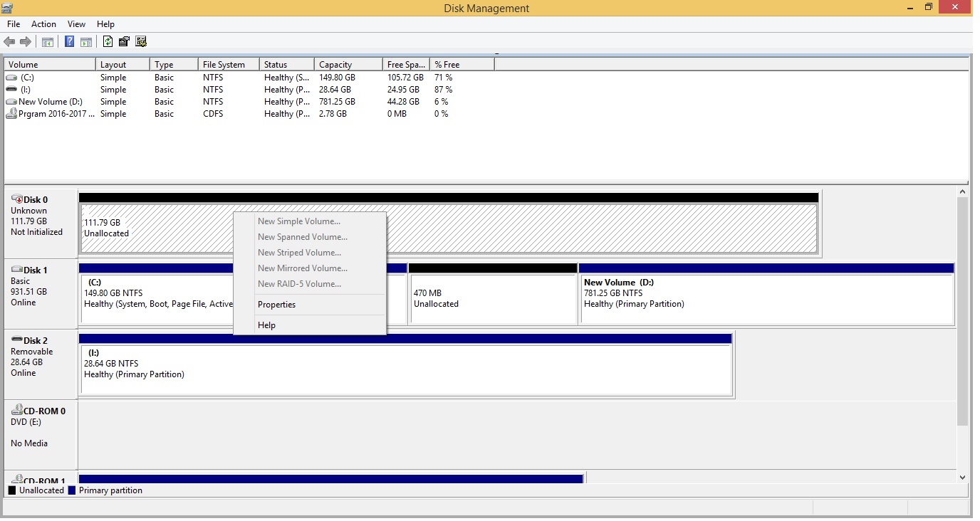The image size is (980, 521).
Task: Click the Show/Hide Action Pane icon
Action: point(86,42)
